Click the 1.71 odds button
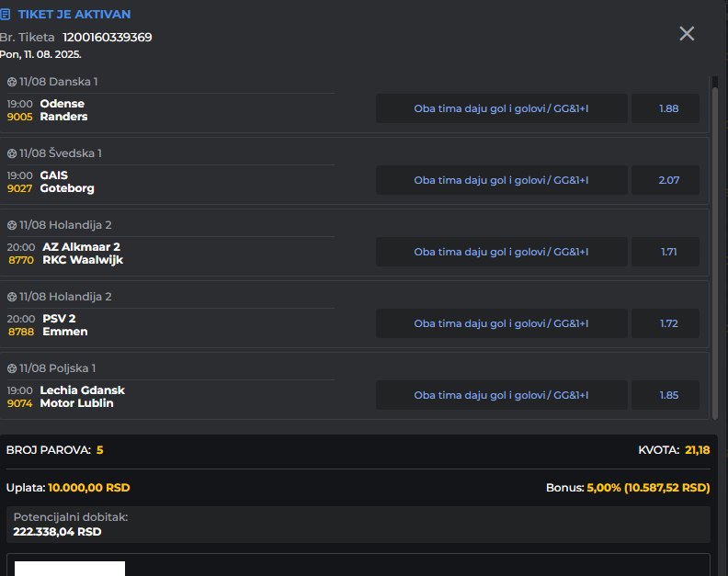 pyautogui.click(x=668, y=252)
